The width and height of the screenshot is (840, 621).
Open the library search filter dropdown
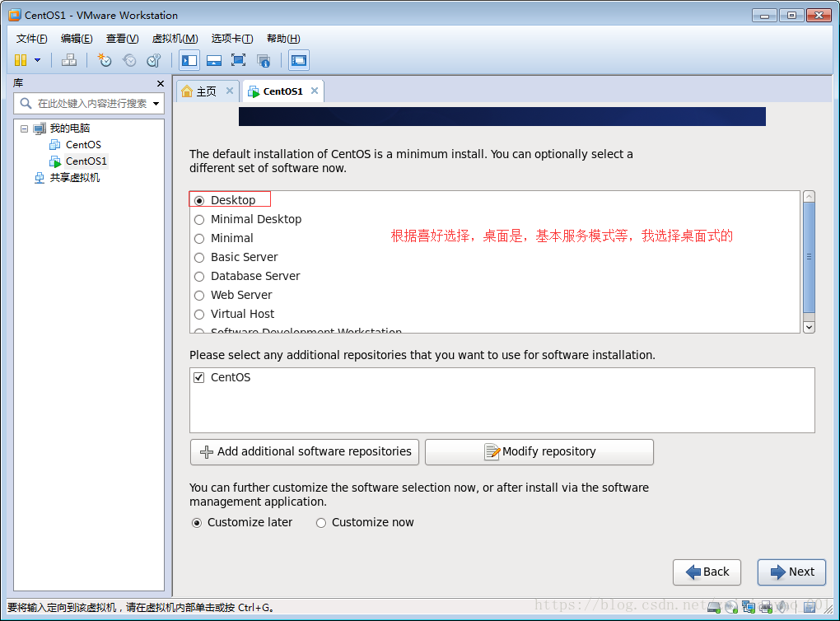(156, 104)
